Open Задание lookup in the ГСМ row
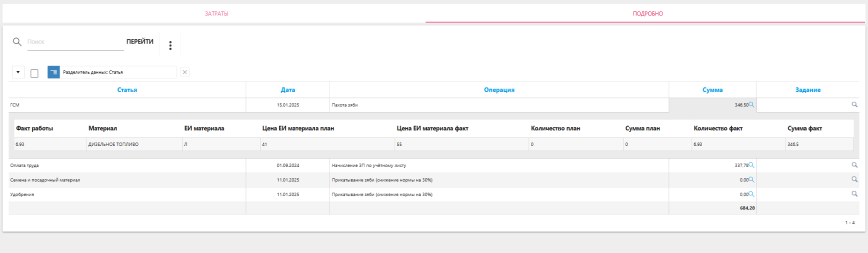Screen dimensions: 868x253 854,105
